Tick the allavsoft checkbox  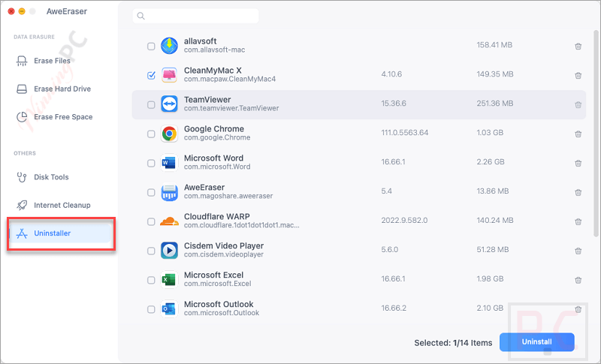coord(151,47)
